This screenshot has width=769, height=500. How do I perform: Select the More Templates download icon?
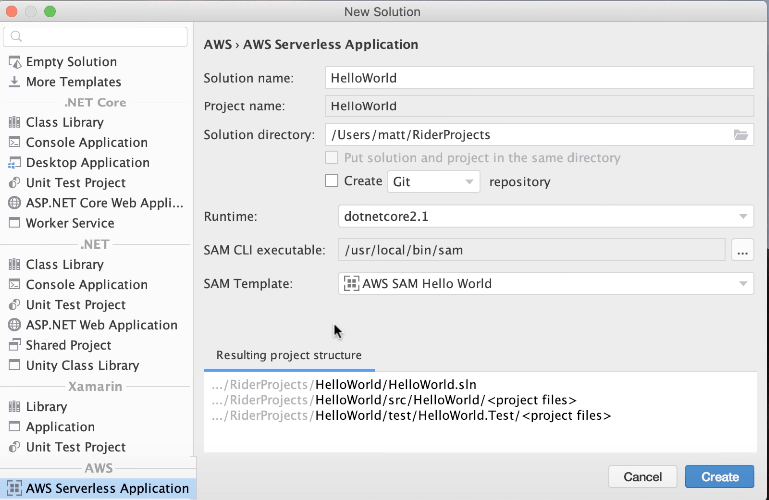tap(14, 82)
